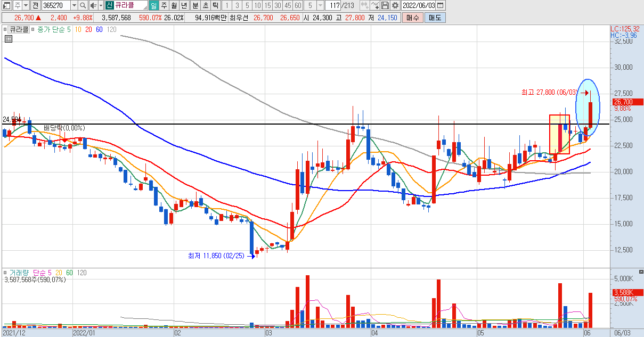644x337 pixels.
Task: Select interval 45 button
Action: pyautogui.click(x=288, y=5)
